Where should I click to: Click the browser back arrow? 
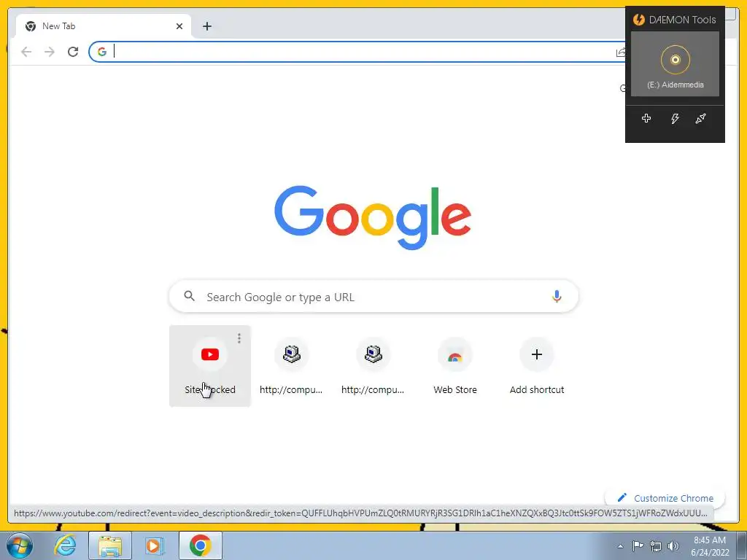26,52
